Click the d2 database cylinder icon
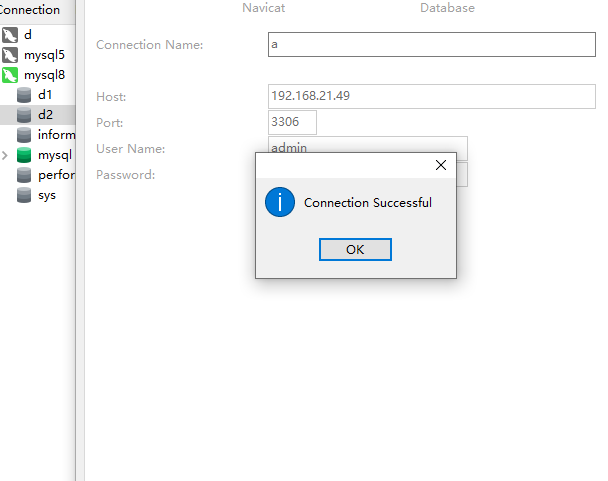This screenshot has width=608, height=481. (24, 115)
